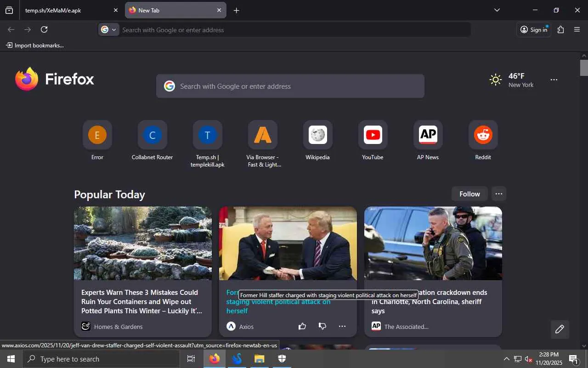Viewport: 588px width, 368px height.
Task: Open Google search engine selector dropdown
Action: 109,29
